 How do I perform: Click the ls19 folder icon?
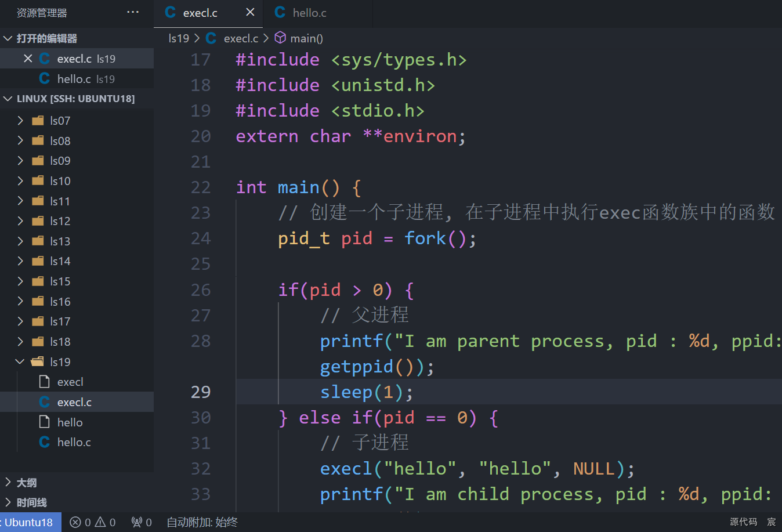(38, 362)
